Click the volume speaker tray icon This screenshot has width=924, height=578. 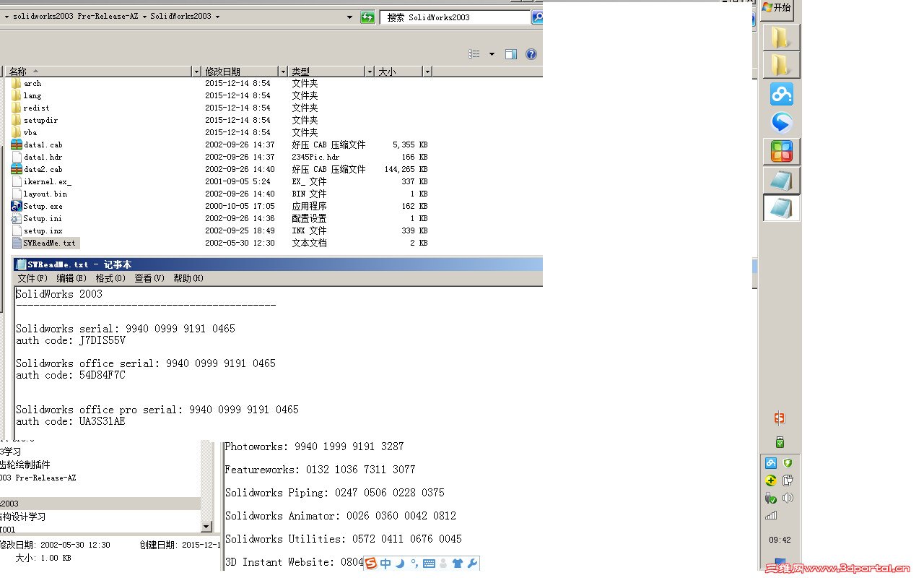point(788,498)
